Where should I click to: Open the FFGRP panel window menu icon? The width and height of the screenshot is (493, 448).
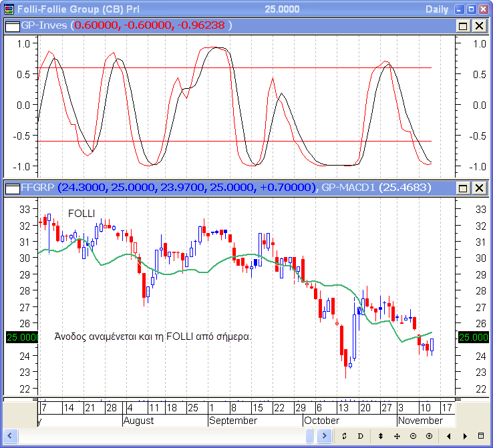click(x=11, y=188)
